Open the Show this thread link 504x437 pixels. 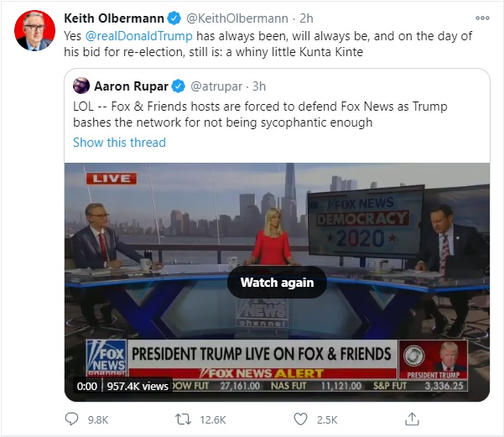[x=119, y=142]
